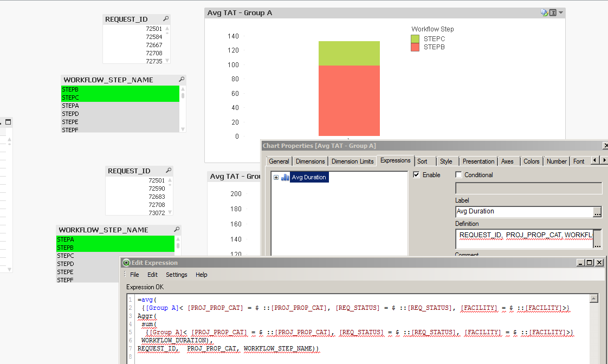Click maximize icon of the left edge panel
The image size is (608, 364).
[x=8, y=122]
